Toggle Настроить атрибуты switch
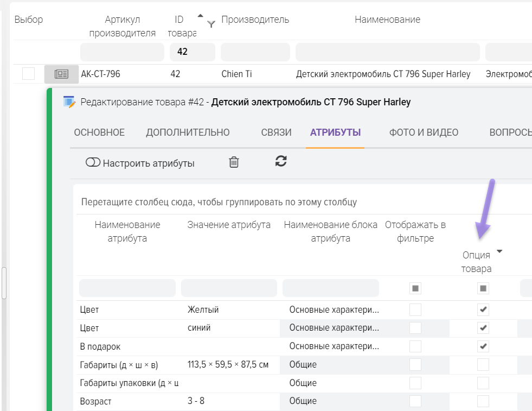Viewport: 532px width, 411px height. click(x=93, y=163)
